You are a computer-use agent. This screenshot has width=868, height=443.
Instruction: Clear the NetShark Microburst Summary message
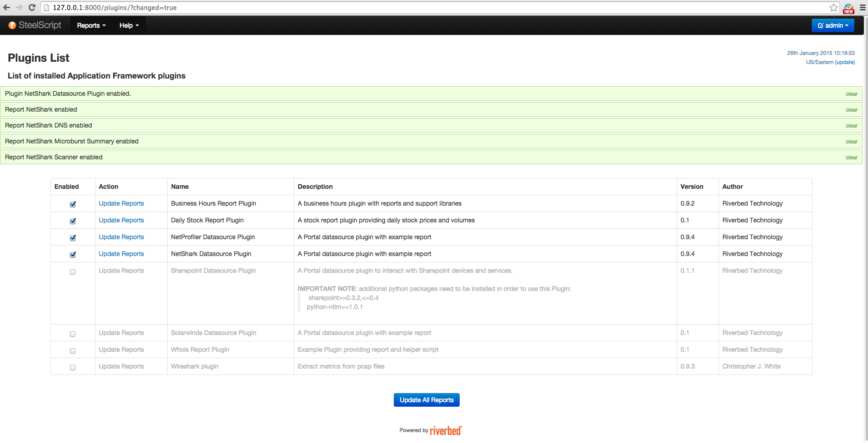851,142
